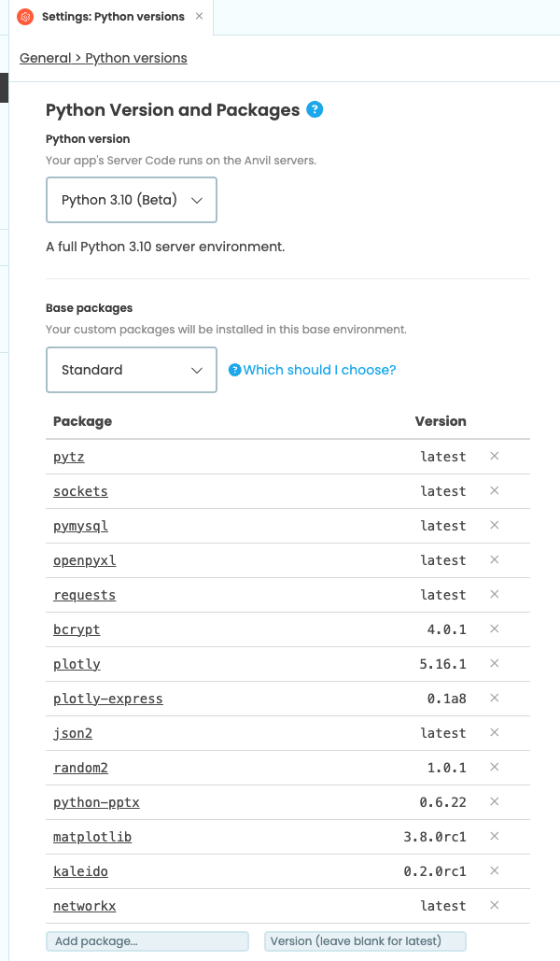Image resolution: width=560 pixels, height=961 pixels.
Task: Remove the kaleido package with its X icon
Action: point(495,871)
